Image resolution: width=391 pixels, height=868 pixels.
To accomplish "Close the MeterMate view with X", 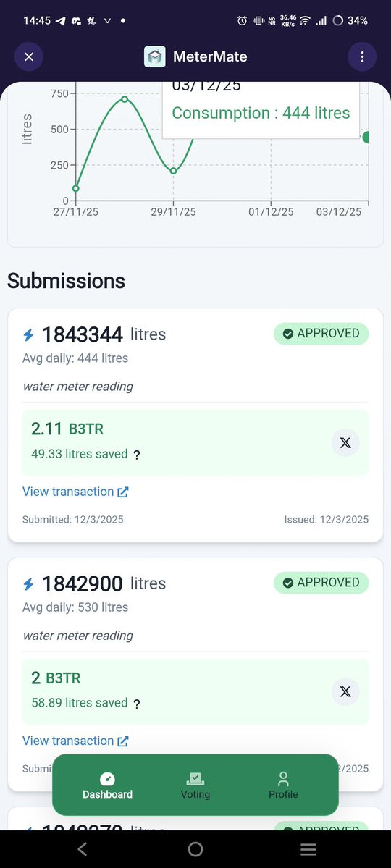I will (29, 56).
